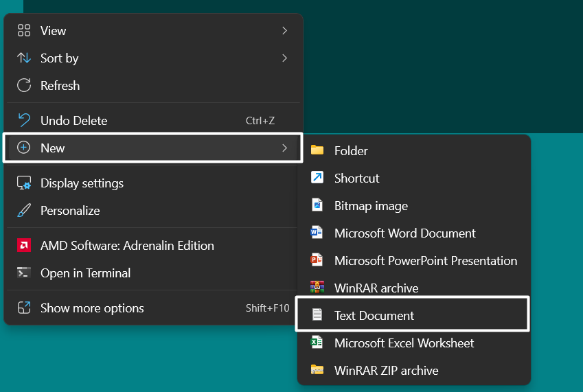Expand the View submenu arrow
This screenshot has width=583, height=392.
284,30
